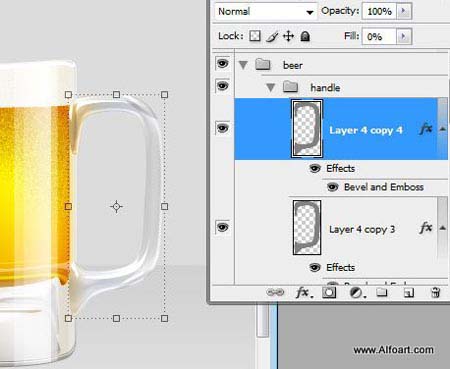Viewport: 450px width, 369px height.
Task: Hide Layer 4 copy 4 eye icon
Action: 222,128
